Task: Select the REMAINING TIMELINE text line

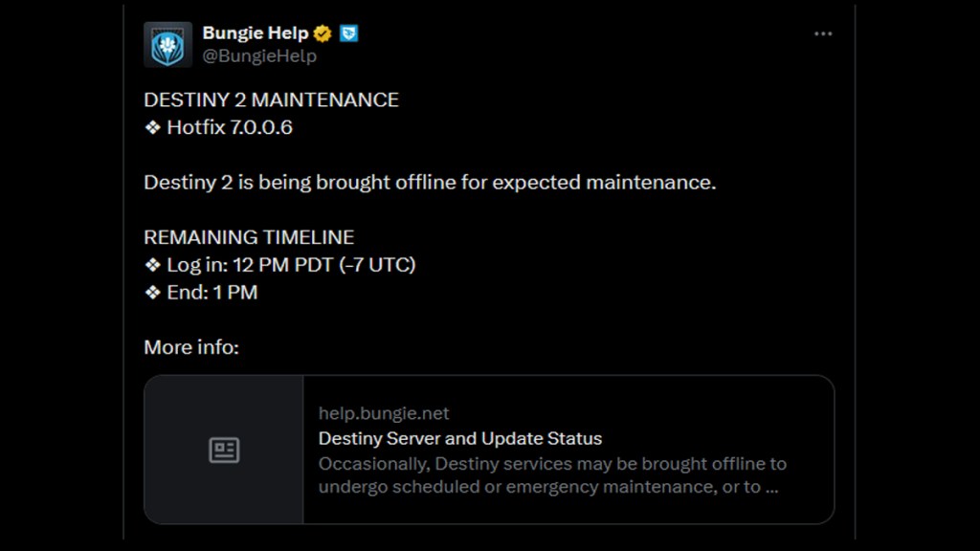Action: click(249, 236)
